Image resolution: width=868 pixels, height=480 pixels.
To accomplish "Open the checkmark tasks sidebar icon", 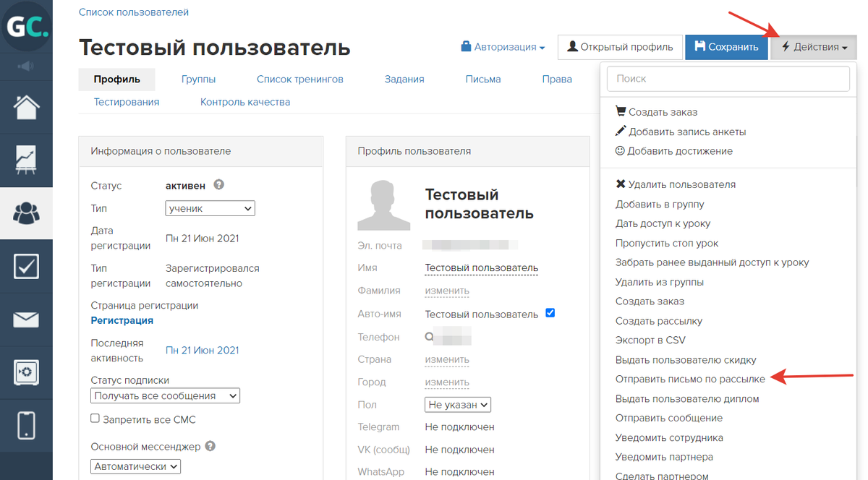I will 26,266.
